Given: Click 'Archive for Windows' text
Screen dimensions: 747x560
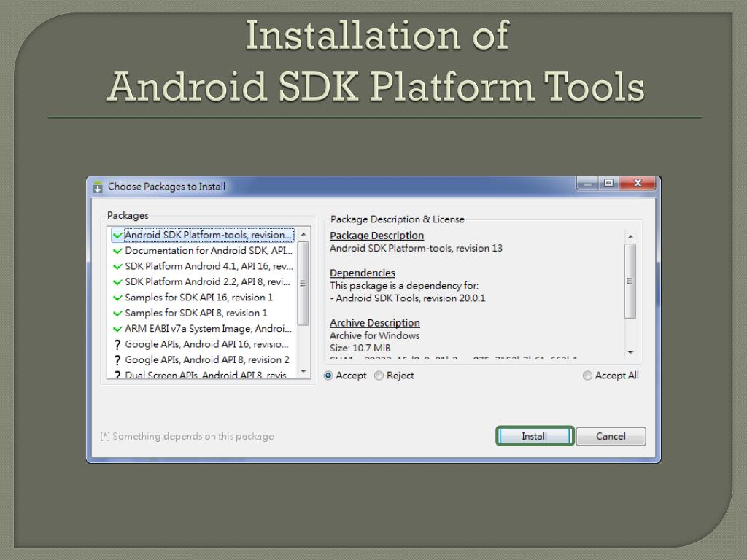Looking at the screenshot, I should click(x=374, y=335).
